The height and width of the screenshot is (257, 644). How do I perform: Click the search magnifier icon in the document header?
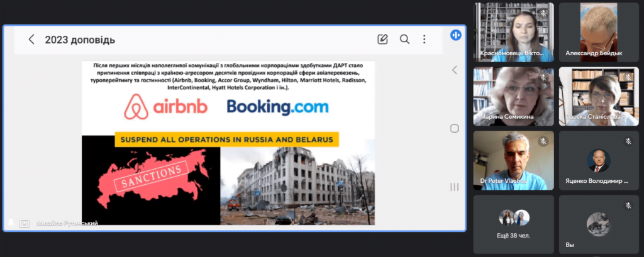tap(404, 40)
